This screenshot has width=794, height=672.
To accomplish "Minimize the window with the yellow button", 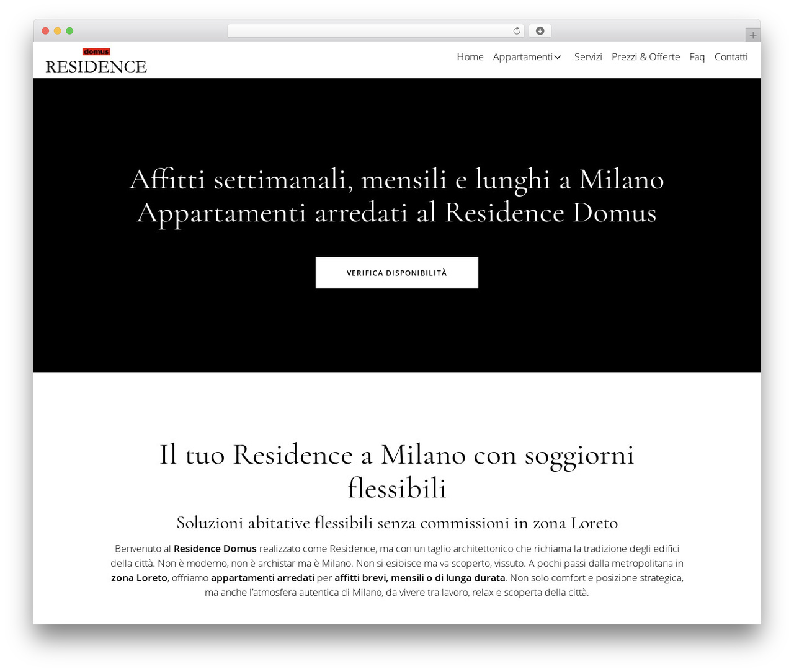I will coord(58,31).
